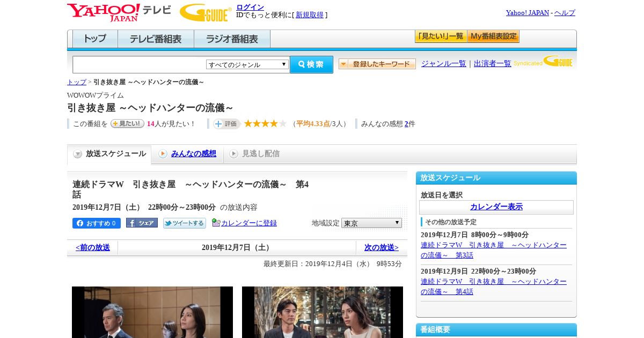Viewport: 644px width, 338px height.
Task: Click the Yahoo! JAPAN テレビ logo
Action: click(x=119, y=12)
